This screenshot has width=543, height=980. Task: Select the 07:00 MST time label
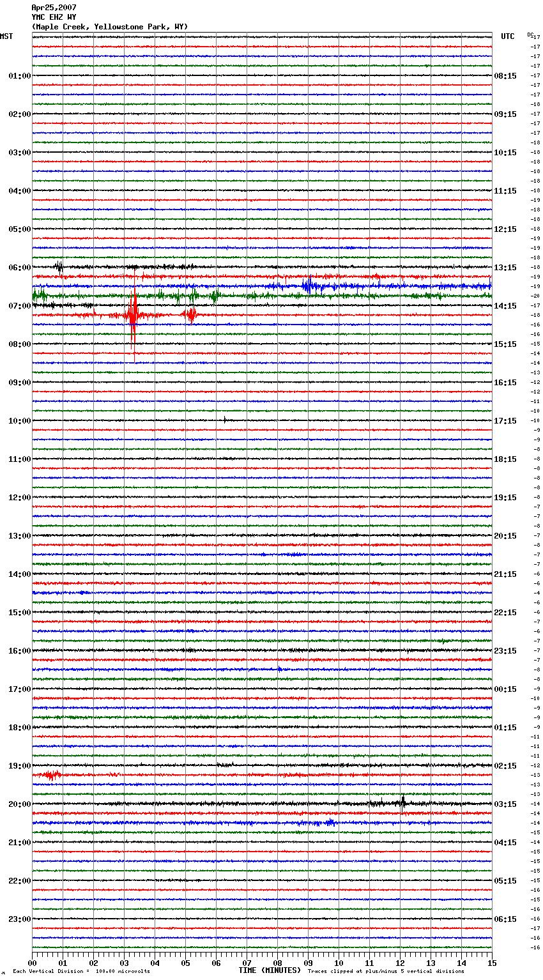19,306
